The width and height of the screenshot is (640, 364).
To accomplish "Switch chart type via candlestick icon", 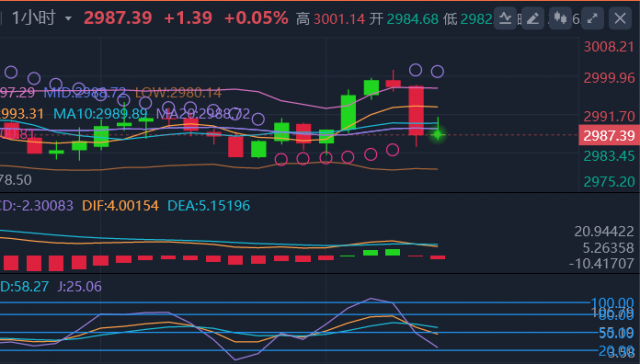I will [560, 18].
